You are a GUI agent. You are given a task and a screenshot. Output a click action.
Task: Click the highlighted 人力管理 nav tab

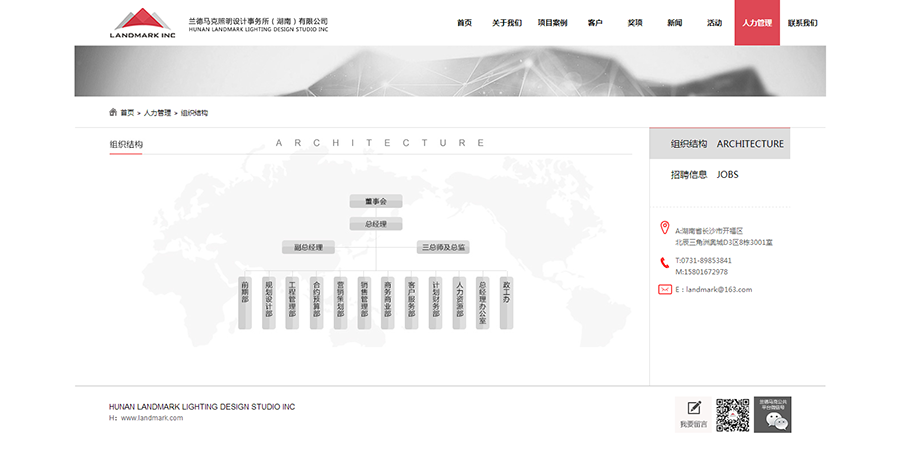tap(757, 22)
